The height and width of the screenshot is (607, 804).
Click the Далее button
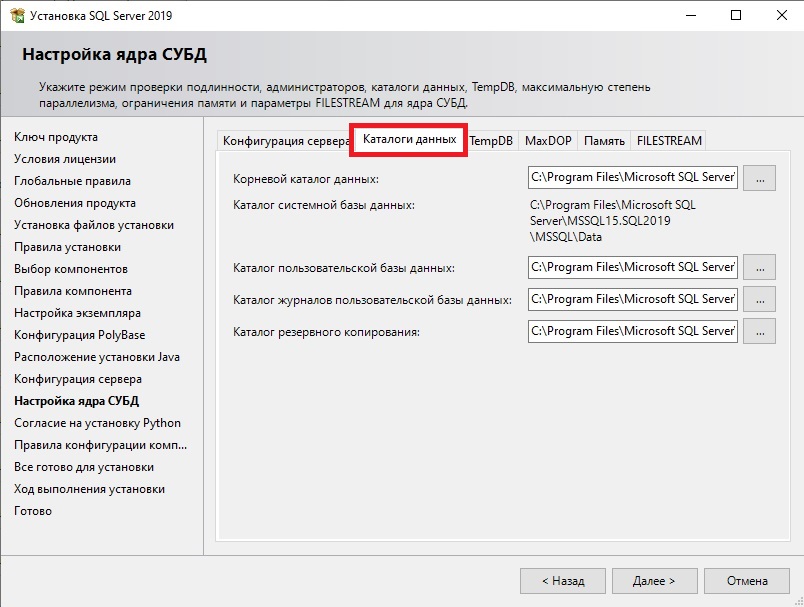[x=654, y=581]
